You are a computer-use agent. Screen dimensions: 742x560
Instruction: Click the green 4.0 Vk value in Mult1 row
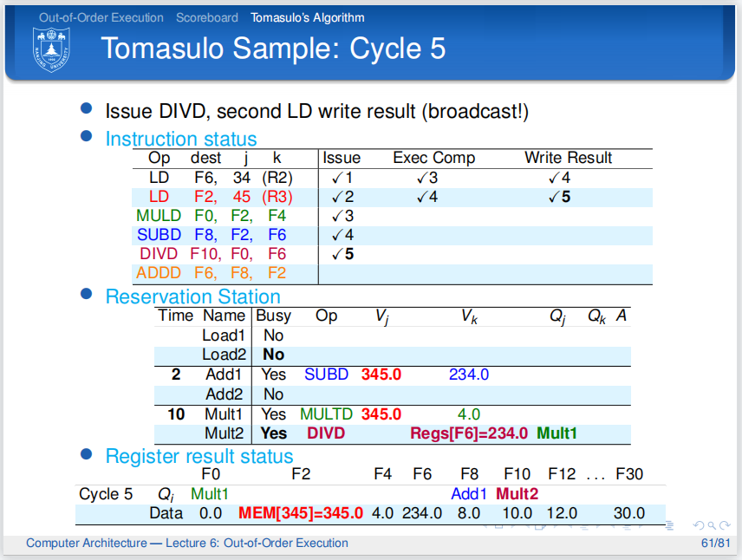coord(469,414)
